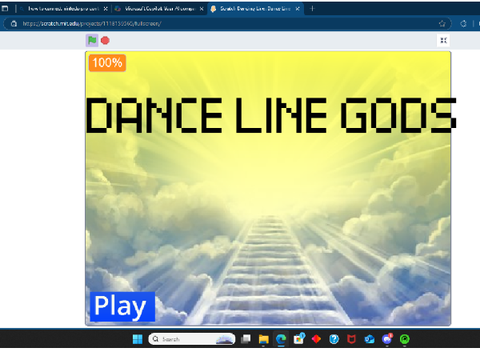Exit full screen using the collapse icon
The width and height of the screenshot is (480, 360).
coord(443,40)
